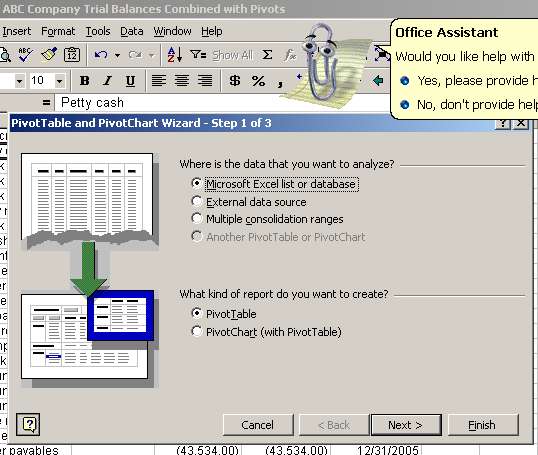Center cell text horizontally
Image resolution: width=538 pixels, height=455 pixels.
(x=182, y=81)
